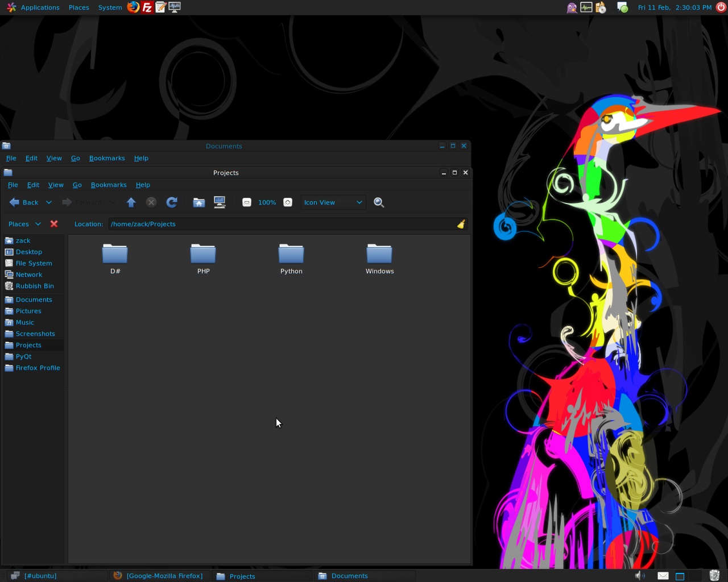Open the system monitor launcher beside the text editor
This screenshot has width=728, height=582.
click(174, 7)
